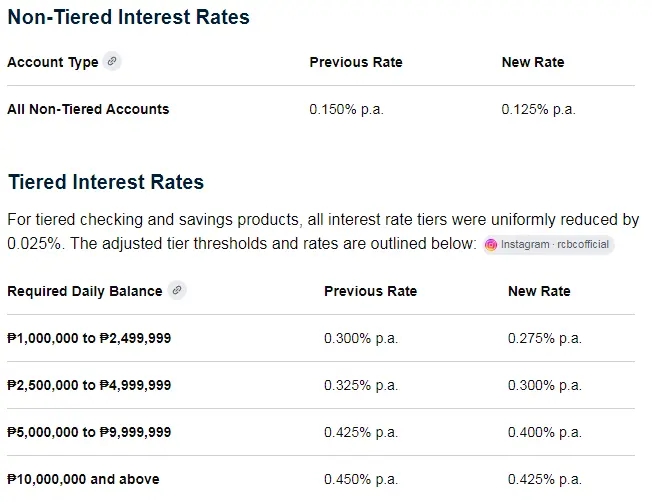Click the ₱2,500,000 to ₱4,999,999 tier row
The height and width of the screenshot is (502, 659).
click(x=321, y=385)
